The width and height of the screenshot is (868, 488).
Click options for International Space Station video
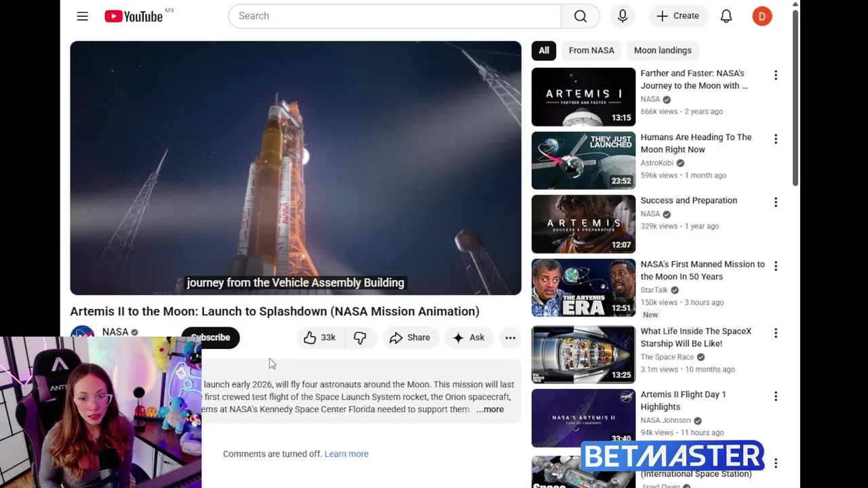776,464
